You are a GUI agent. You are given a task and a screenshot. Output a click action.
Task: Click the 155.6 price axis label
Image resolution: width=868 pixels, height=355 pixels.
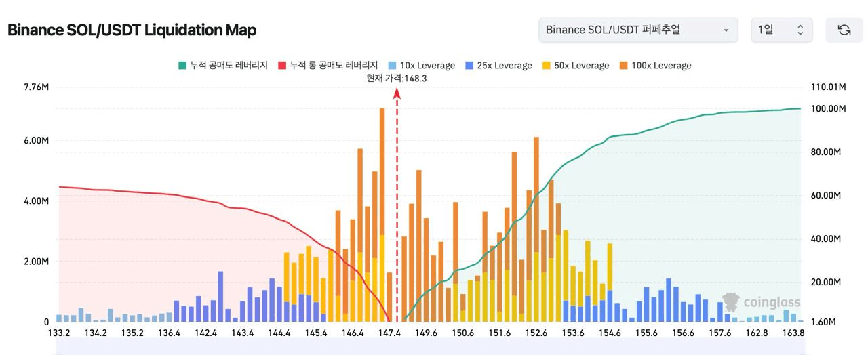point(647,333)
